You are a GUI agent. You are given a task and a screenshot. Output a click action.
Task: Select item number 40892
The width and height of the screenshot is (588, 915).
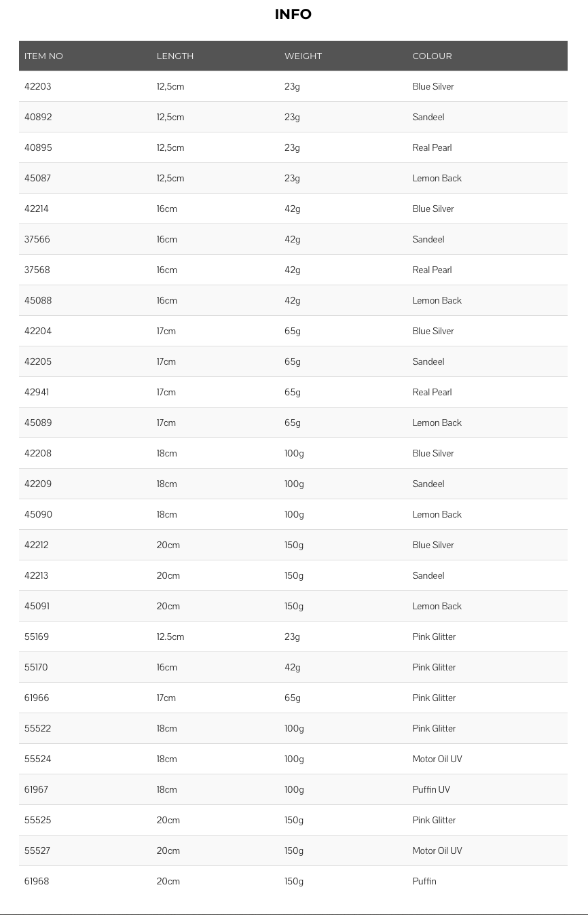click(38, 117)
